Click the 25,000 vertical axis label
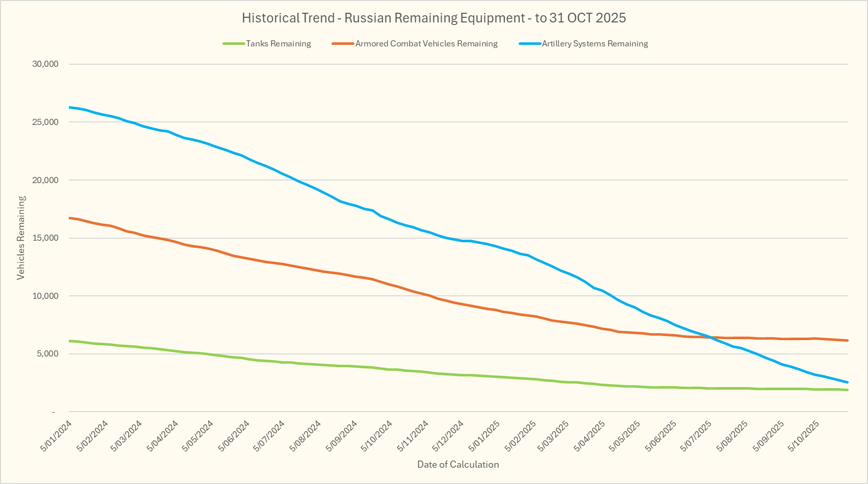This screenshot has width=868, height=484. (45, 122)
